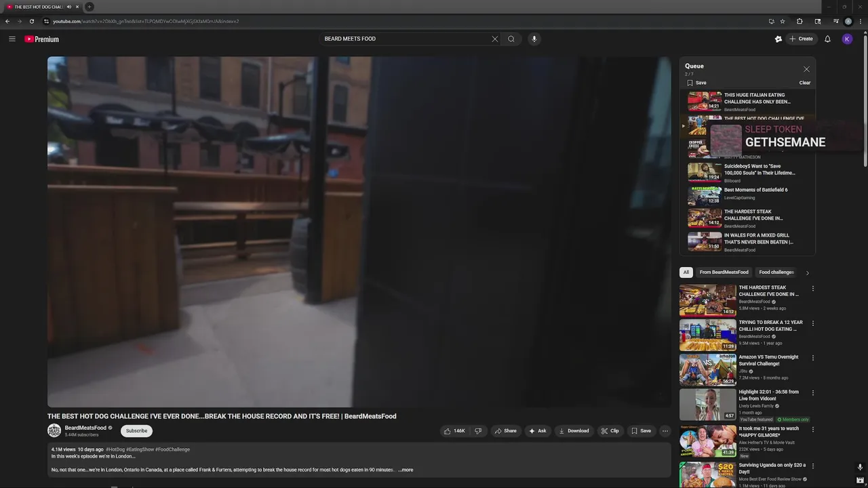
Task: Clear the queue
Action: click(x=805, y=83)
